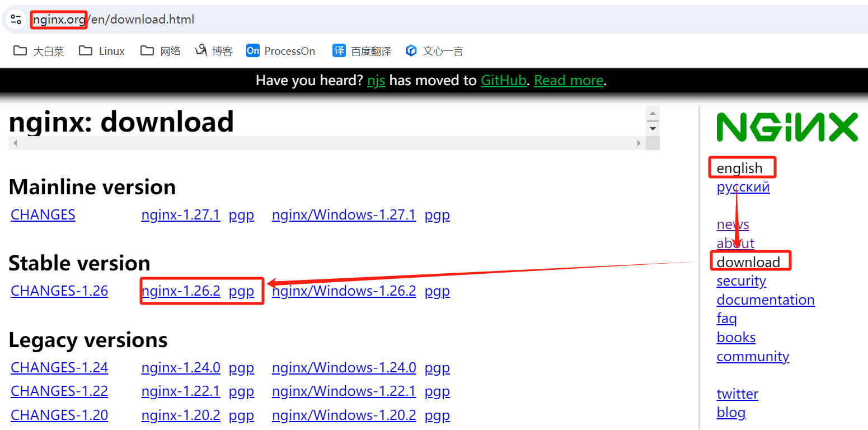Screen dimensions: 868x430
Task: Open CHANGES-1.26 link
Action: pyautogui.click(x=59, y=291)
